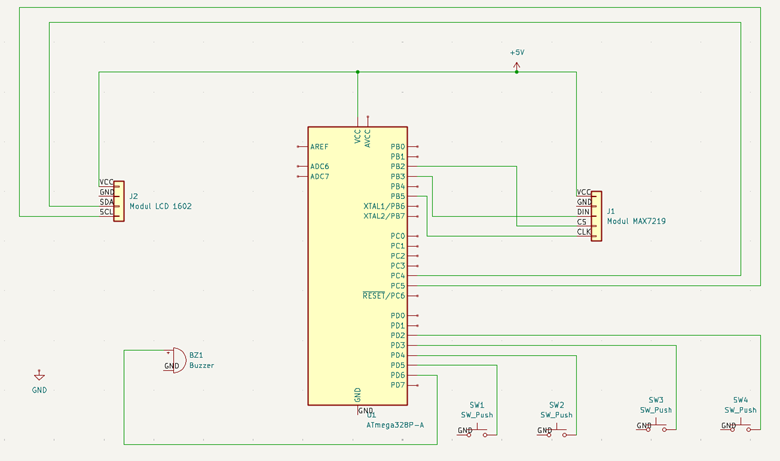This screenshot has width=780, height=461.
Task: Click the wire junction below the +5V symbol
Action: point(516,72)
